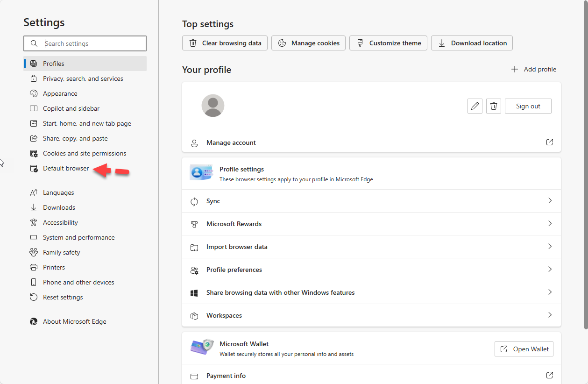This screenshot has height=384, width=588.
Task: Click the Sync sync-arrows icon
Action: [x=194, y=201]
